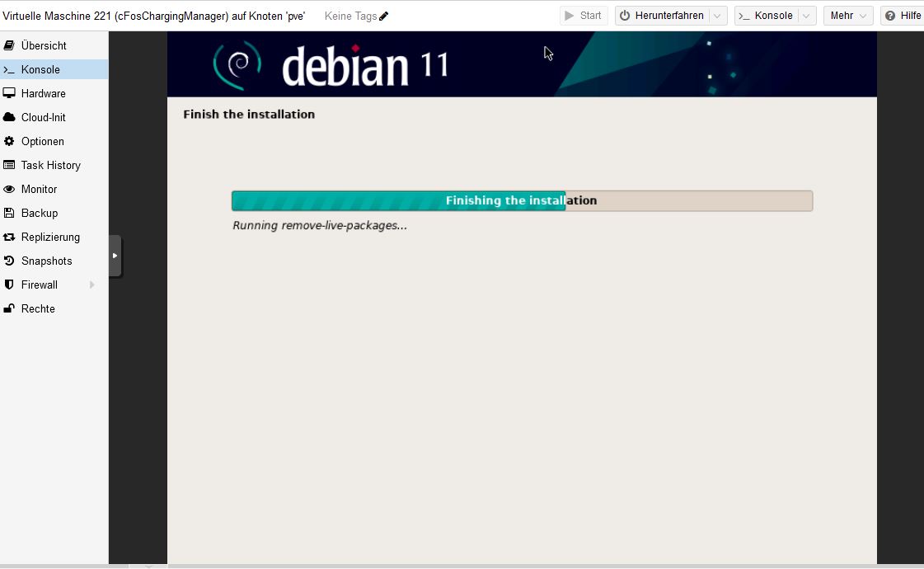Click the Hardware monitor icon
This screenshot has width=924, height=569.
tap(9, 93)
